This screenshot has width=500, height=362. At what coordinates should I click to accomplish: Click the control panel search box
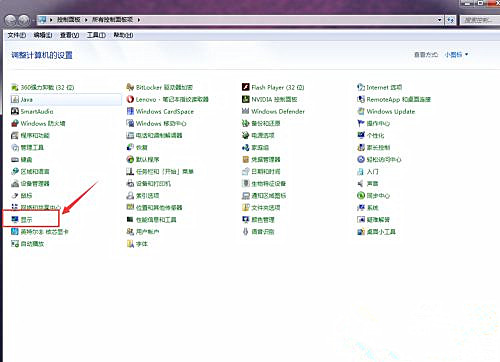click(479, 20)
